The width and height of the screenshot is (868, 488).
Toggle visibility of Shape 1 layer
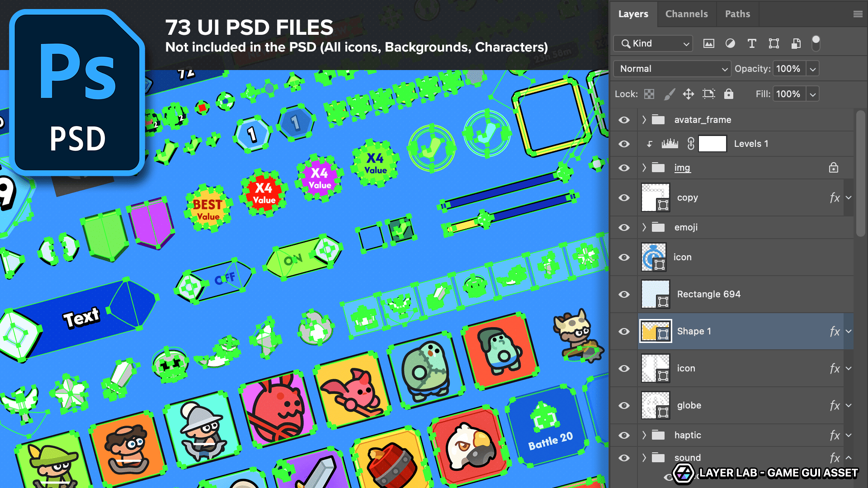[624, 331]
